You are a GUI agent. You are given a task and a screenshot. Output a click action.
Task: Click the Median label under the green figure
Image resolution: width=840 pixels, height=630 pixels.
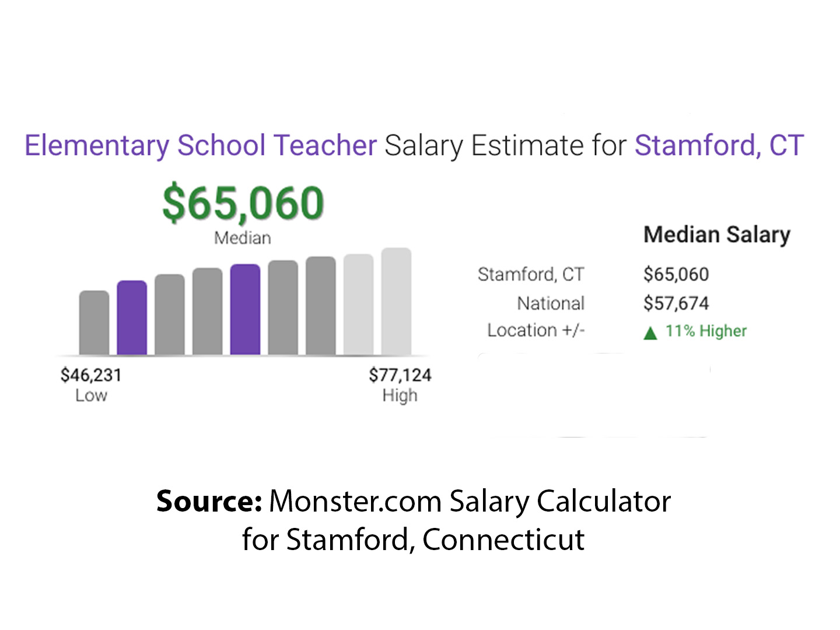242,238
